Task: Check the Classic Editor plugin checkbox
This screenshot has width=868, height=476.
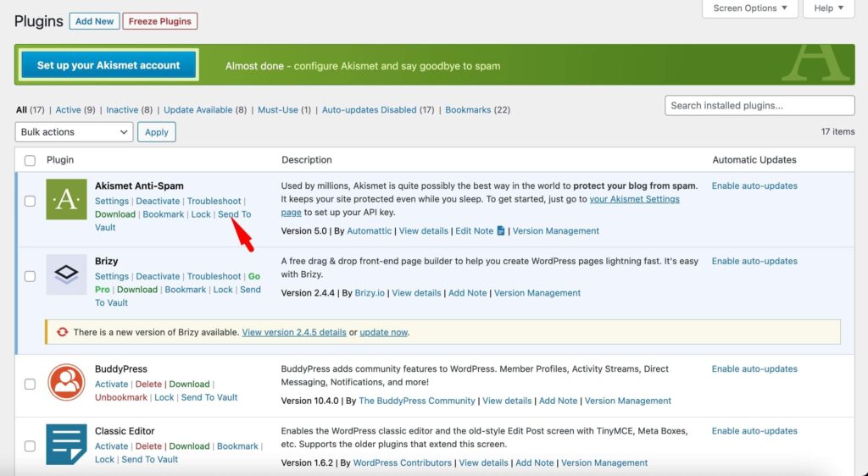Action: pos(30,446)
